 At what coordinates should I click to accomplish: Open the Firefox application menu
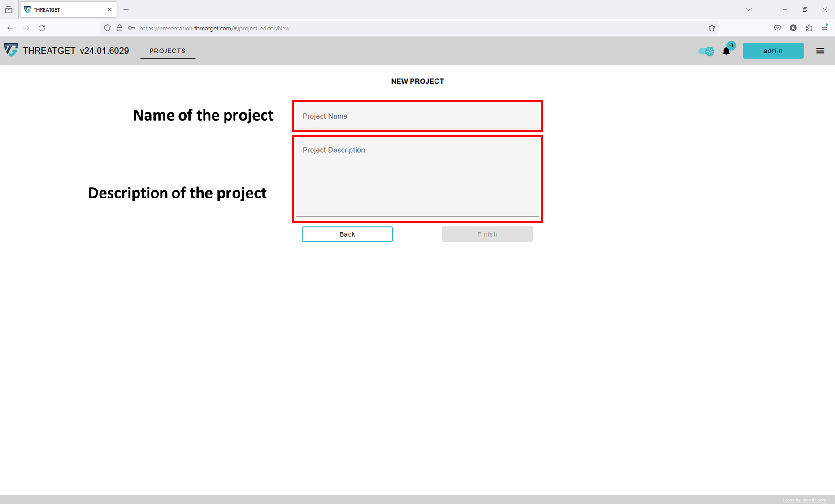825,28
